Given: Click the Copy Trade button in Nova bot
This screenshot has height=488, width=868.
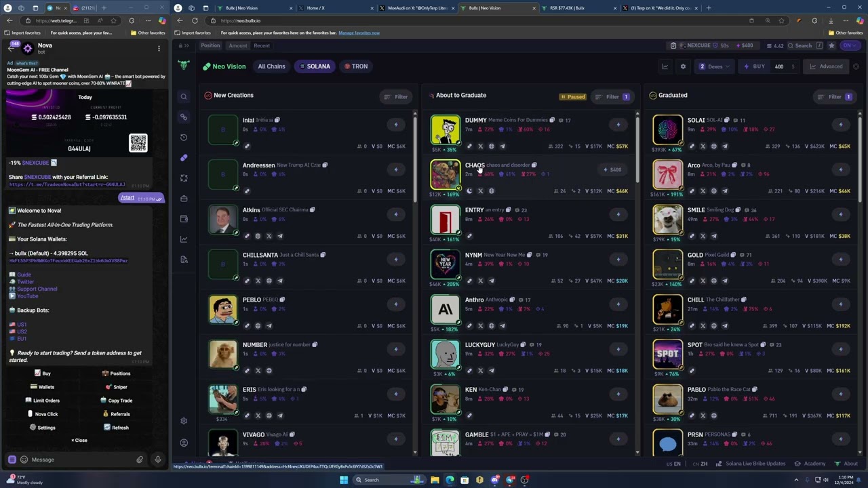Looking at the screenshot, I should click(116, 401).
